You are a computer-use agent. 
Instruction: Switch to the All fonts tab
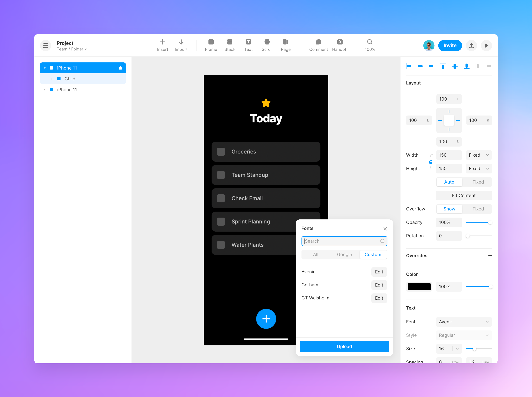click(x=316, y=255)
